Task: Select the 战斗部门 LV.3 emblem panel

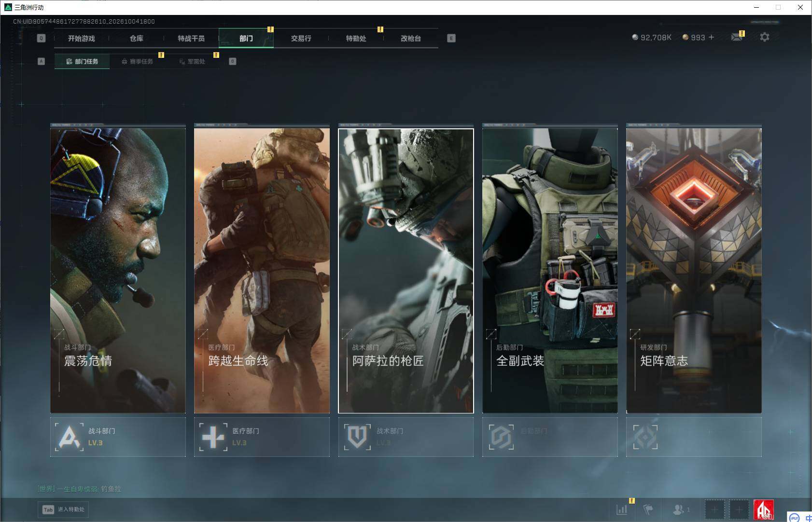Action: pos(118,437)
